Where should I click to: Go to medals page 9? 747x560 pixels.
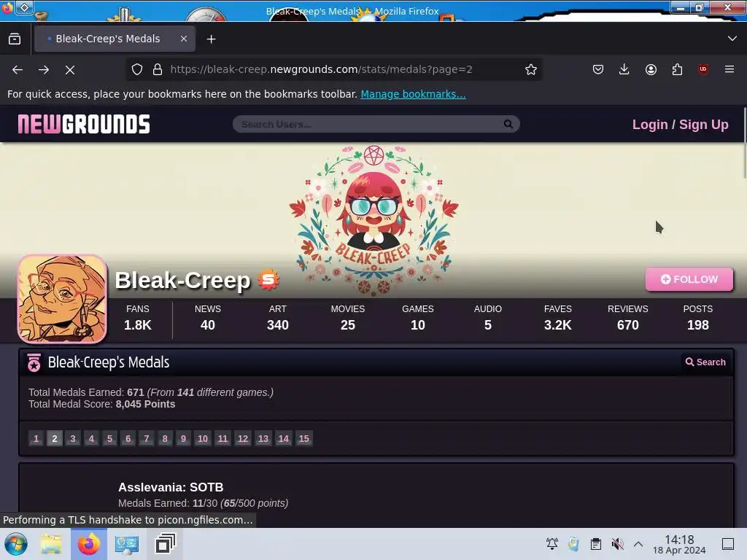coord(183,438)
